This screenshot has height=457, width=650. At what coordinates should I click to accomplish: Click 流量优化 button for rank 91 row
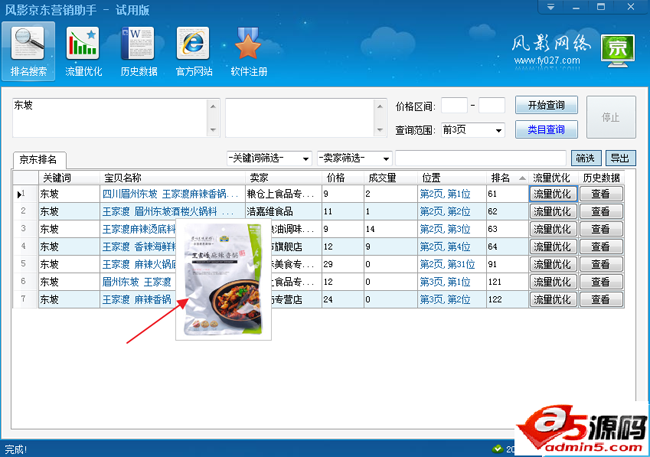click(x=553, y=264)
